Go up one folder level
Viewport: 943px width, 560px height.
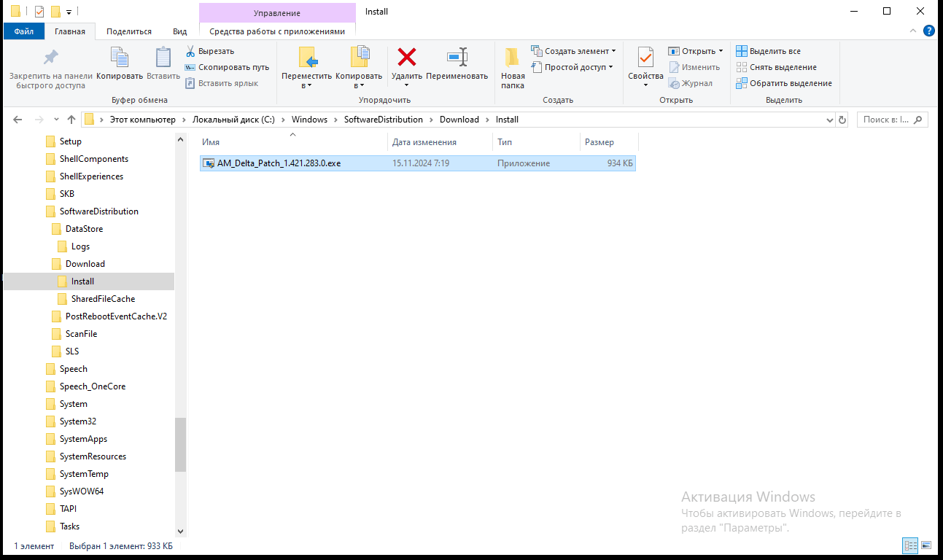pyautogui.click(x=71, y=119)
